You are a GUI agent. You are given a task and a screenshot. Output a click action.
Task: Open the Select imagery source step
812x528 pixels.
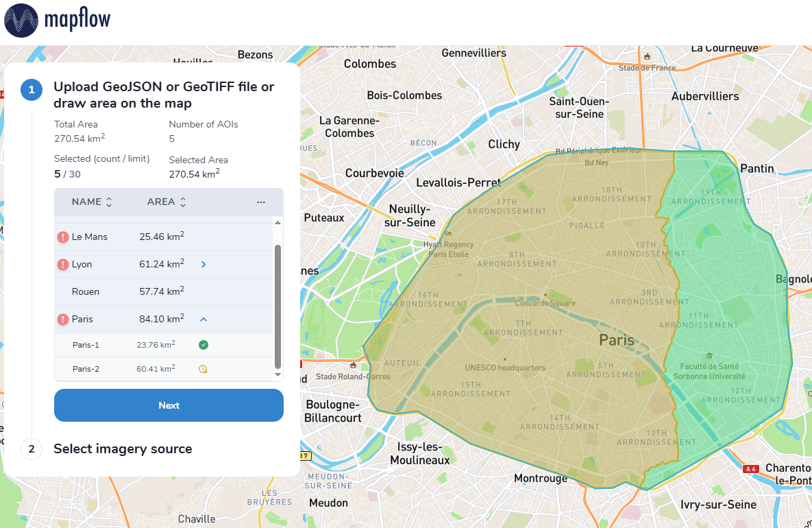click(x=123, y=449)
